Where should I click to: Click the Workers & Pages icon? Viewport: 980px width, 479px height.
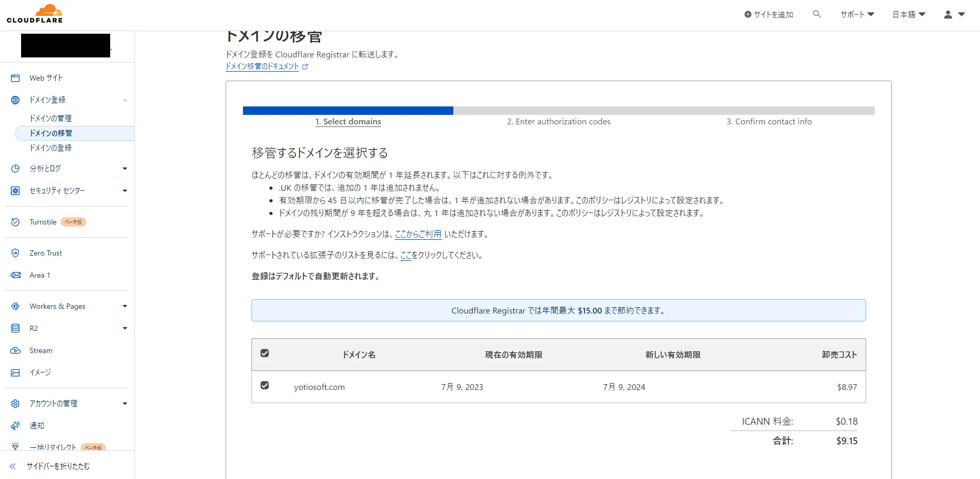(x=15, y=307)
